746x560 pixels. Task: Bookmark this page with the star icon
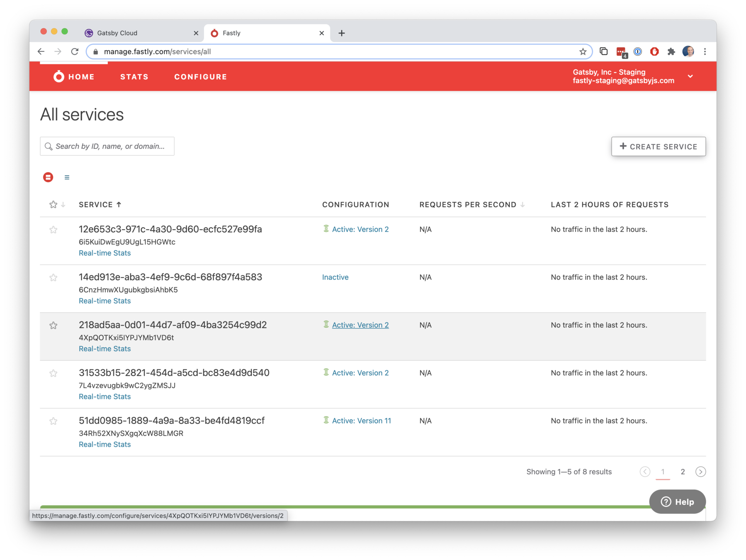[x=583, y=51]
